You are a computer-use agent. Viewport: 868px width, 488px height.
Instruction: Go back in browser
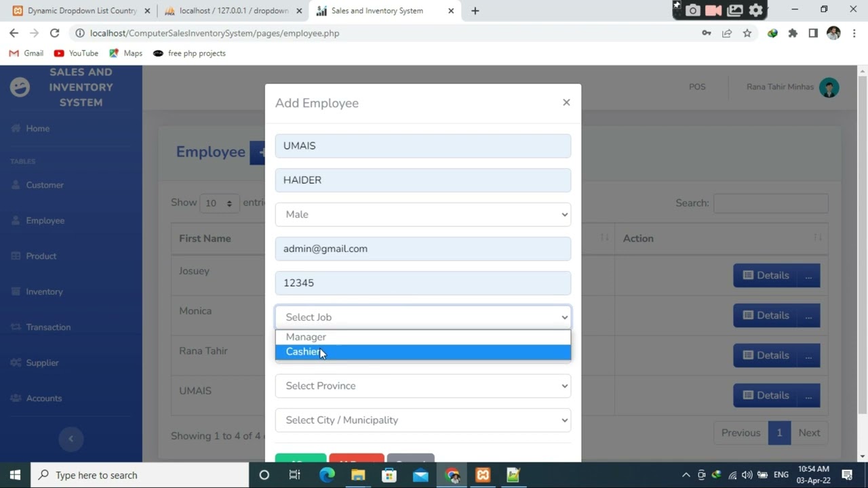(14, 33)
